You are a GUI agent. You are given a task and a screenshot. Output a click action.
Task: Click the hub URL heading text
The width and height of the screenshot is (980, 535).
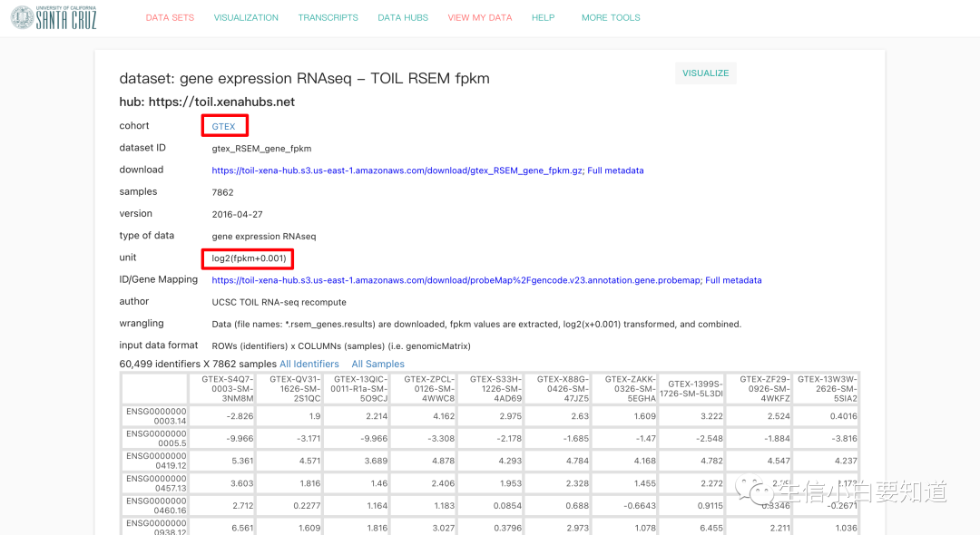[207, 102]
